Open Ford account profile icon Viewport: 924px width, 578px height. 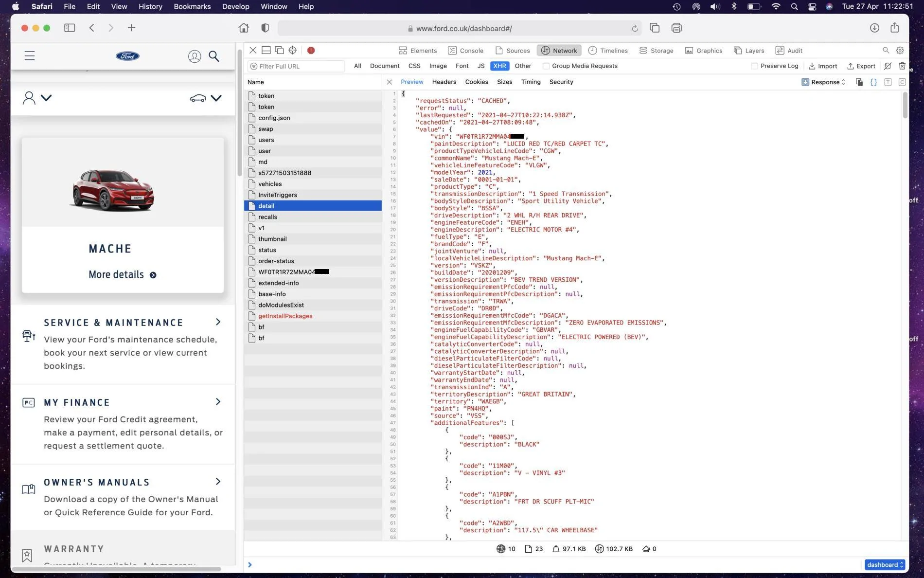pos(195,56)
